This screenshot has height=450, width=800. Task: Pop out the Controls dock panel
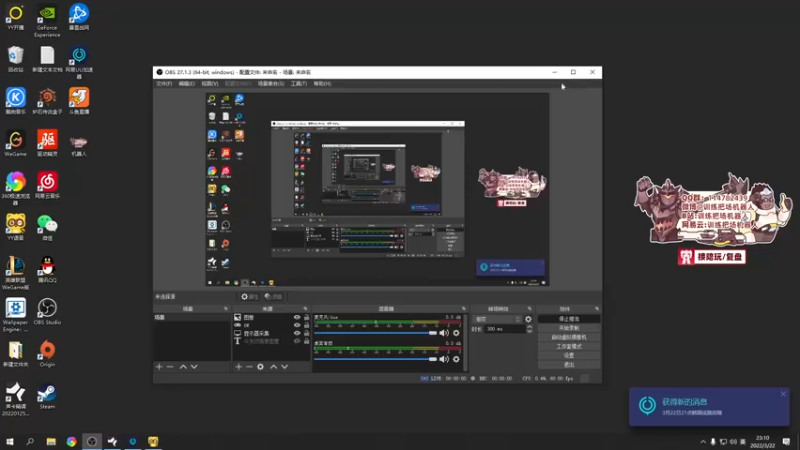[x=596, y=309]
